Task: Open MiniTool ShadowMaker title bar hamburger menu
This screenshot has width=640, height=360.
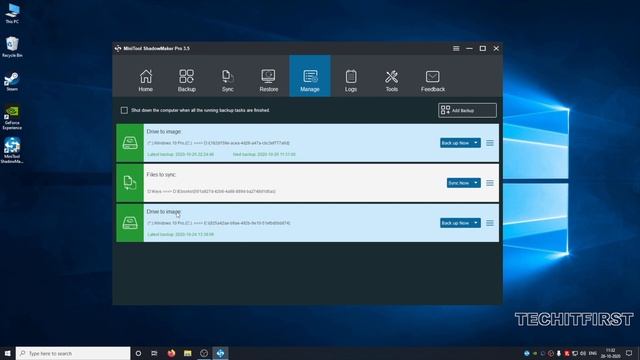Action: pyautogui.click(x=456, y=49)
